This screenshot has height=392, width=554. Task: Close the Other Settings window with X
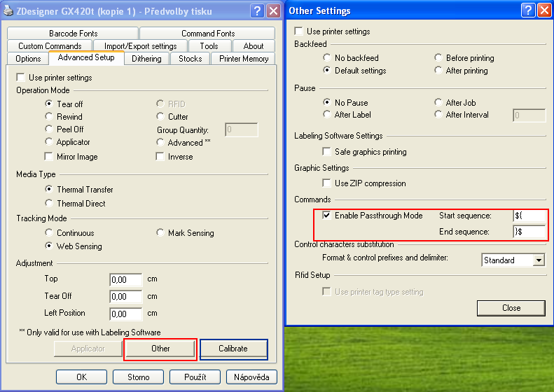544,11
